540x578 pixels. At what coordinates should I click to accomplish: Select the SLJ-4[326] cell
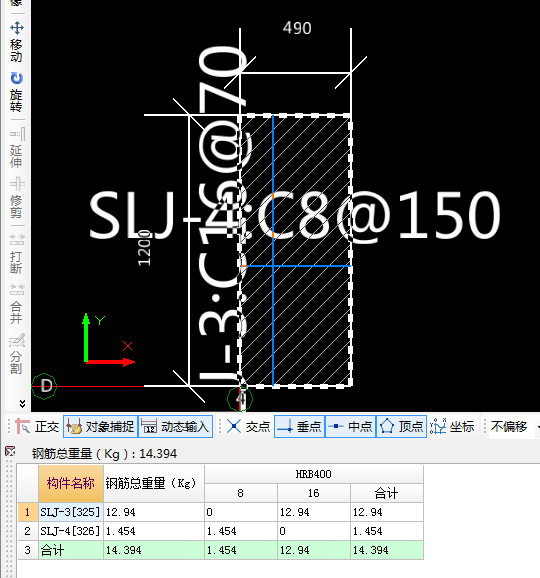71,531
